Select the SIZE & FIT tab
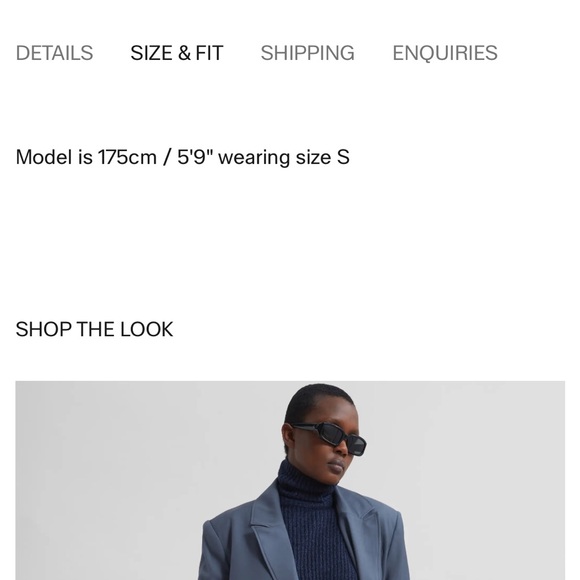The height and width of the screenshot is (580, 580). point(177,53)
